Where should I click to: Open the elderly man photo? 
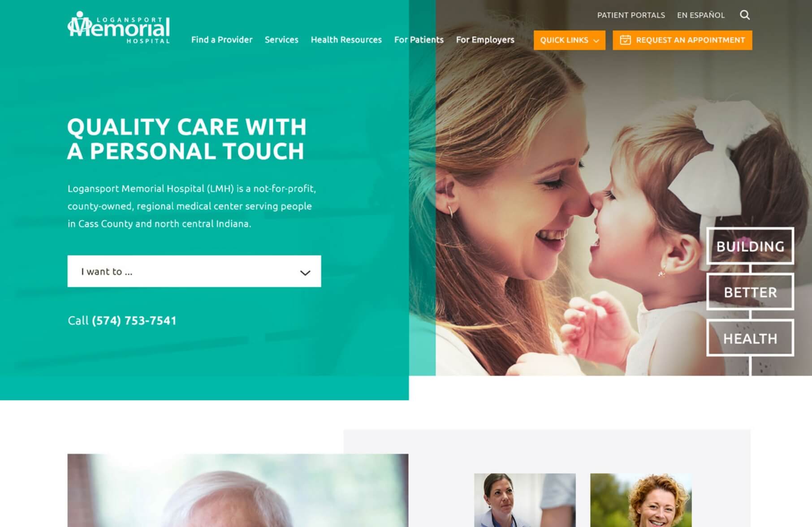coord(238,490)
